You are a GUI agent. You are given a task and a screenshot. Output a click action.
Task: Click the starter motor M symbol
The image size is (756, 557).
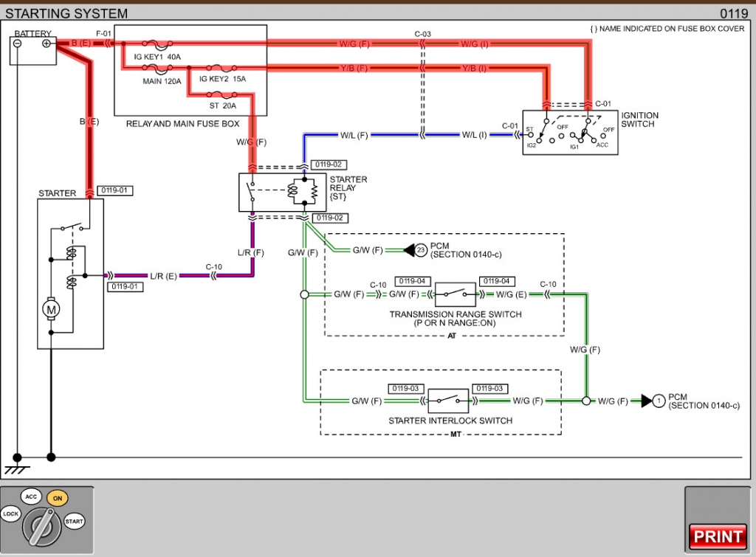(x=51, y=309)
